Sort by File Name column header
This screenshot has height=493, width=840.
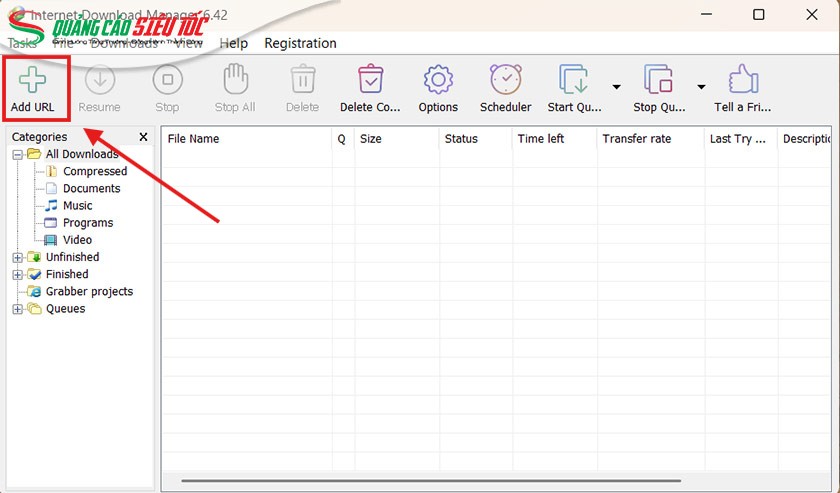pyautogui.click(x=247, y=139)
